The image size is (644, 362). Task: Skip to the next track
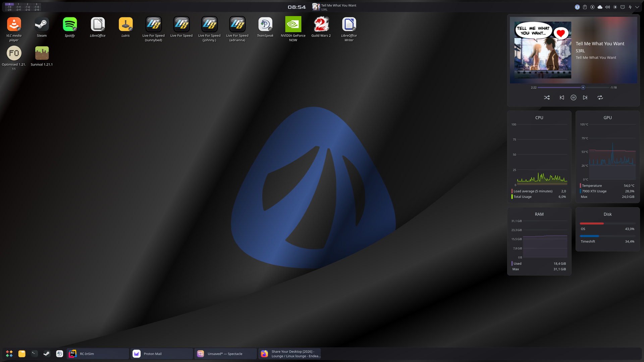[x=585, y=98]
